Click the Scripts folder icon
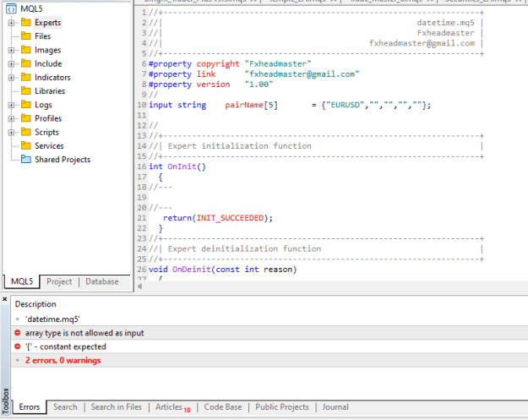 [26, 132]
